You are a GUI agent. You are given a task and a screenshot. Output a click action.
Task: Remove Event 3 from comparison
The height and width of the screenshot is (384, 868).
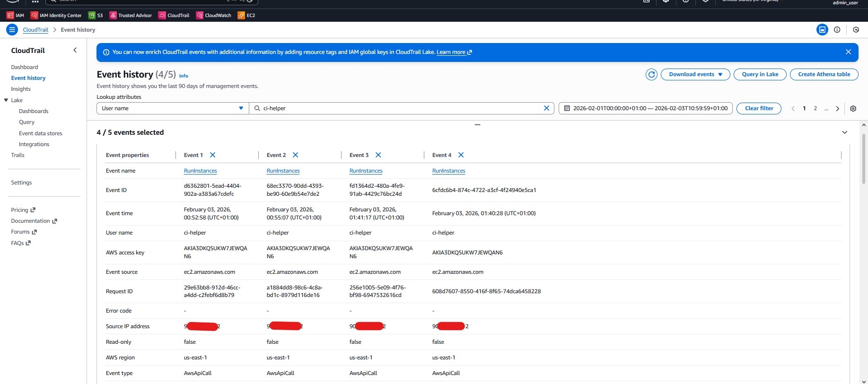(378, 155)
